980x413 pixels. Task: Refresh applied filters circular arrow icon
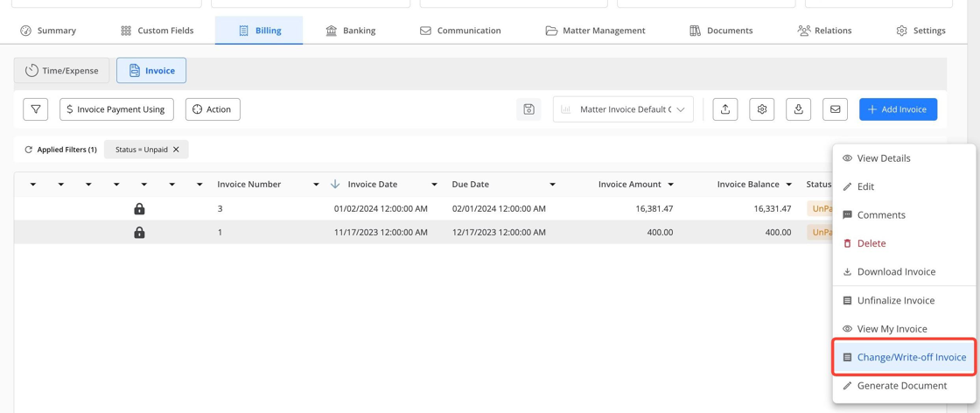(28, 150)
